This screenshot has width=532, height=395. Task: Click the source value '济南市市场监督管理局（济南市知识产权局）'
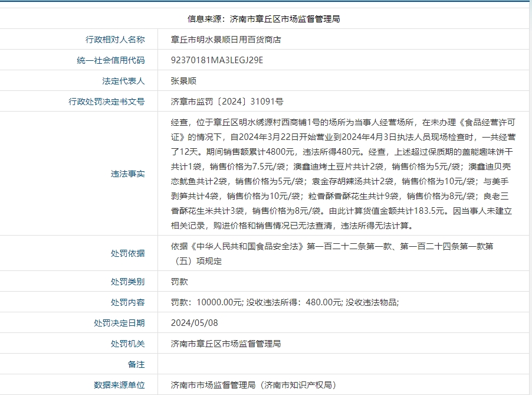pos(254,385)
